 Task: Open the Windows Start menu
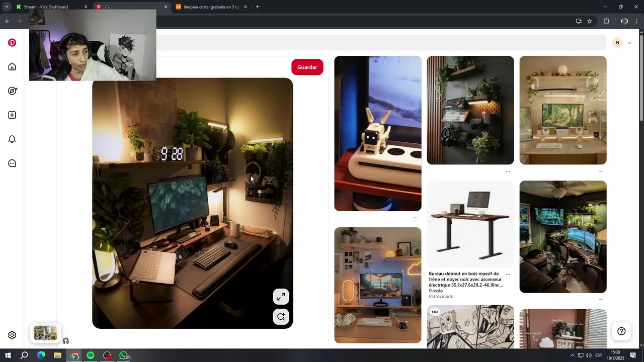point(8,355)
